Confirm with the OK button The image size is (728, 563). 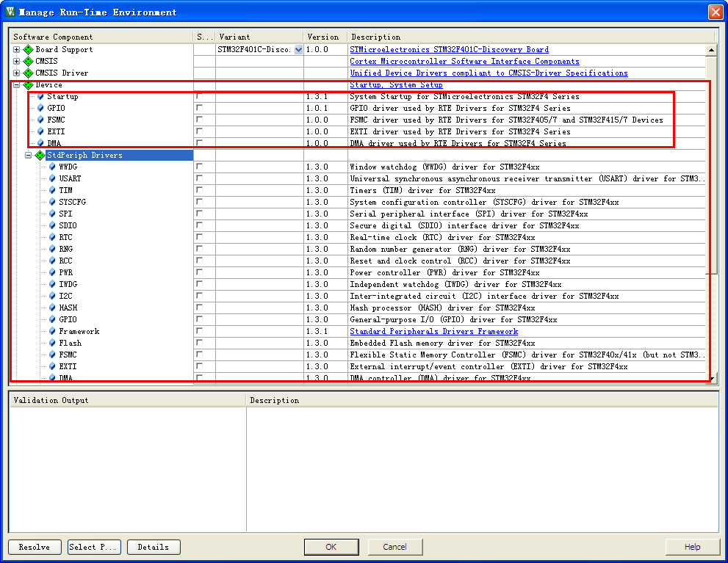331,548
